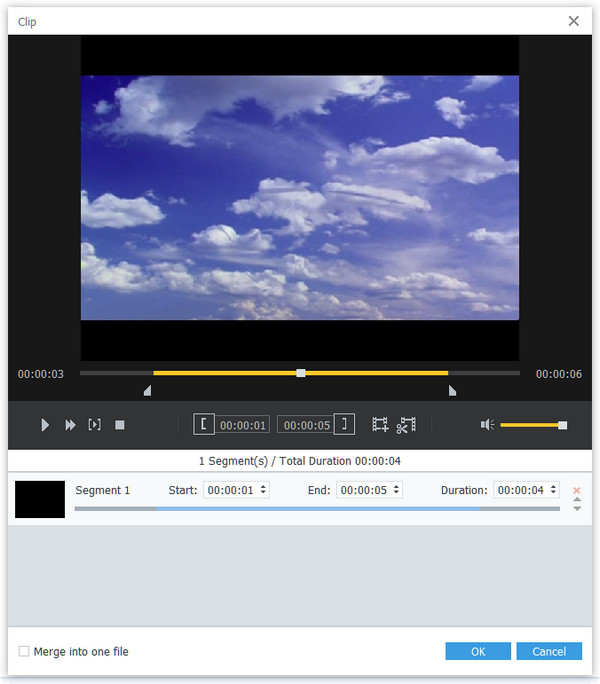This screenshot has width=600, height=684.
Task: Click the toolbar end time field 00:00:05
Action: pos(306,425)
